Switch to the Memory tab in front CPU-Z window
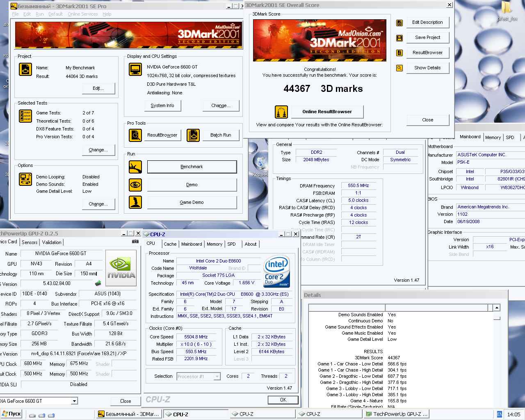 [x=214, y=244]
